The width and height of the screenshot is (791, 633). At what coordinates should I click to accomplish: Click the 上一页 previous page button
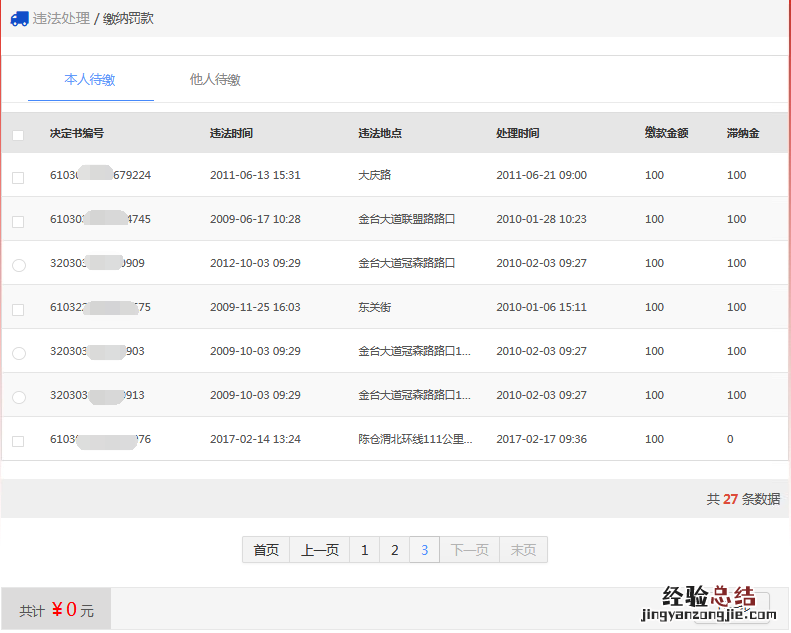tap(320, 550)
